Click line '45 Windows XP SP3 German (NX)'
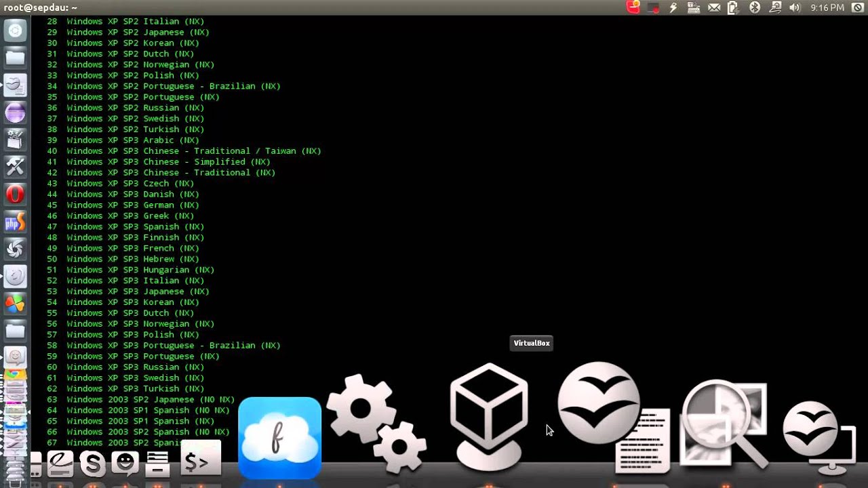Viewport: 868px width, 488px height. [x=123, y=205]
